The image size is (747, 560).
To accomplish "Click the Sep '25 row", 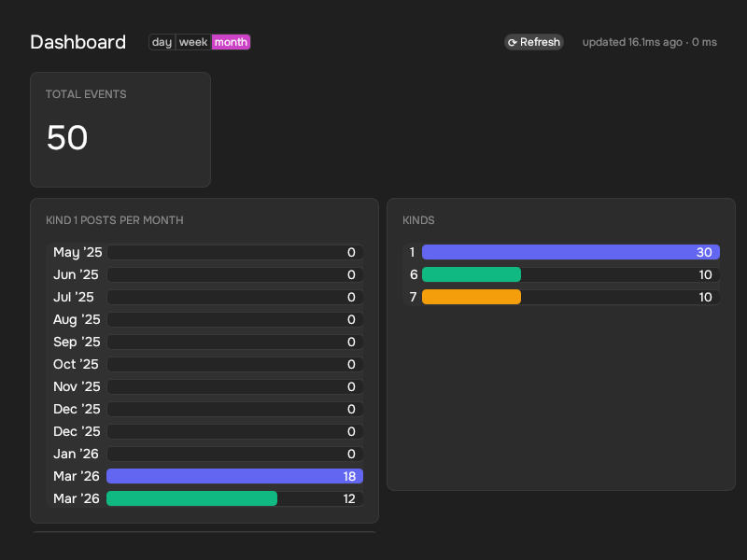I will click(205, 342).
